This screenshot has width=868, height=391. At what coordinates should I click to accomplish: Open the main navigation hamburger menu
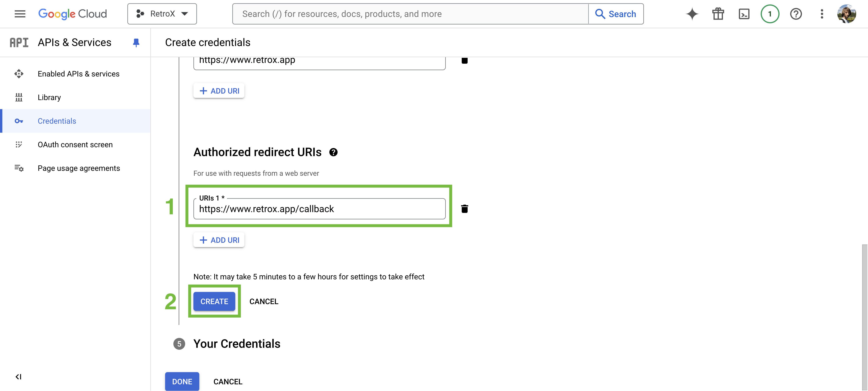click(20, 14)
